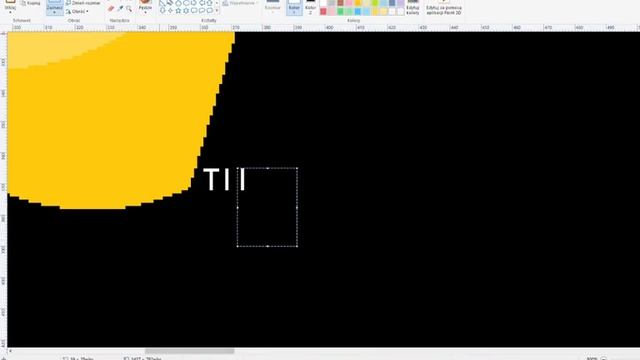
Task: Click the top-center selection handle on canvas
Action: coord(267,168)
